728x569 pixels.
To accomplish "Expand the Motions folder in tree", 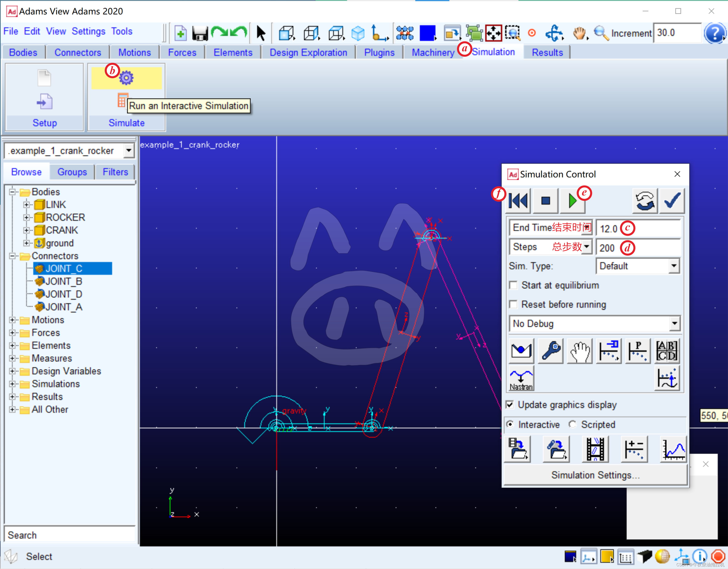I will click(12, 320).
